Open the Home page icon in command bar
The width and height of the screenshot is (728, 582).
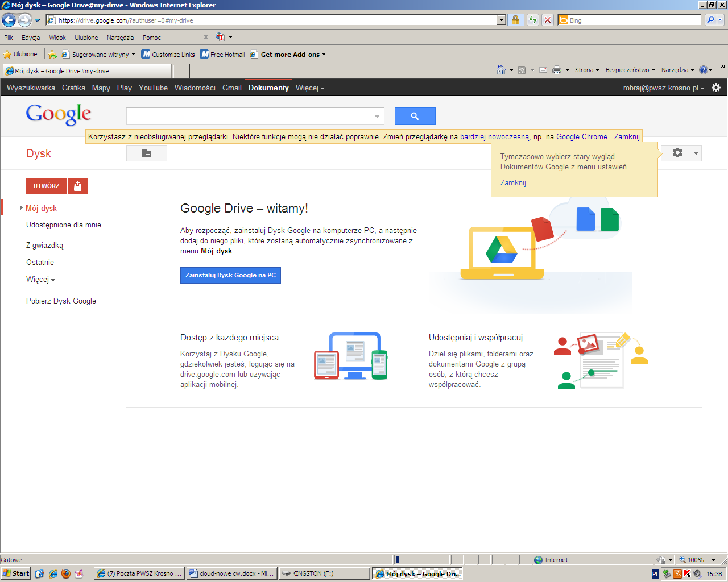501,70
